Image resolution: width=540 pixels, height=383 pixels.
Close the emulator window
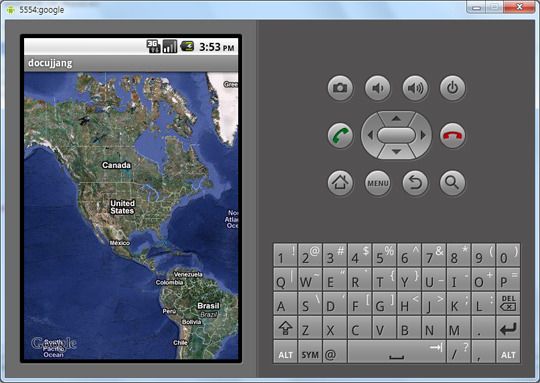tap(519, 7)
